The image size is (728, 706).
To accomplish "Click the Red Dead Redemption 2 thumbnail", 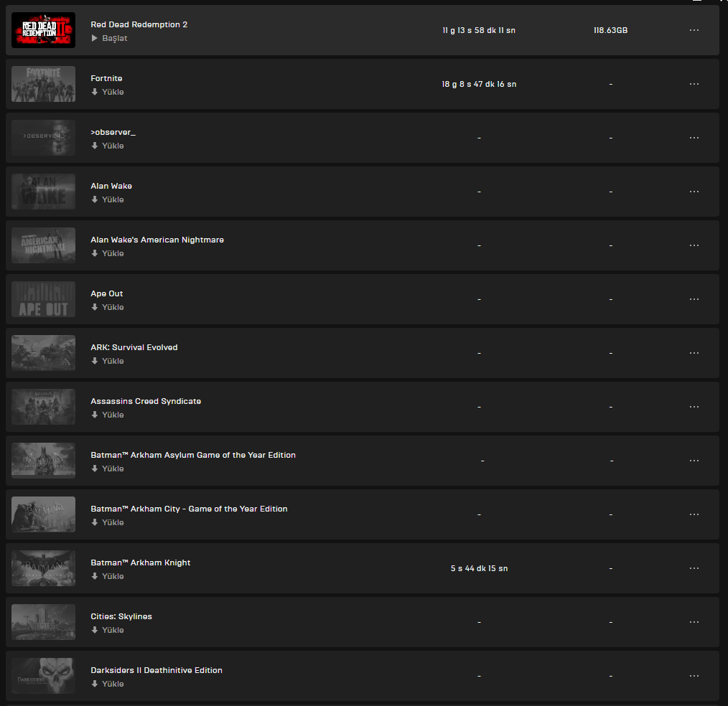I will click(43, 30).
